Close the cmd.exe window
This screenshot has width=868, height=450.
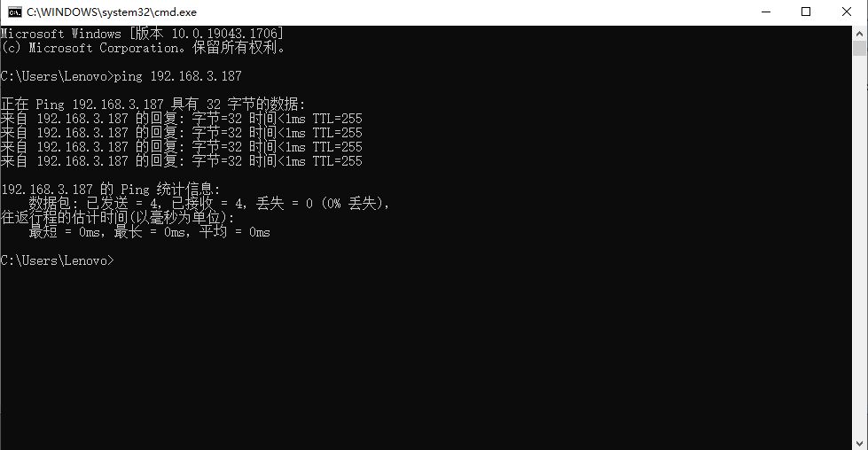point(847,12)
